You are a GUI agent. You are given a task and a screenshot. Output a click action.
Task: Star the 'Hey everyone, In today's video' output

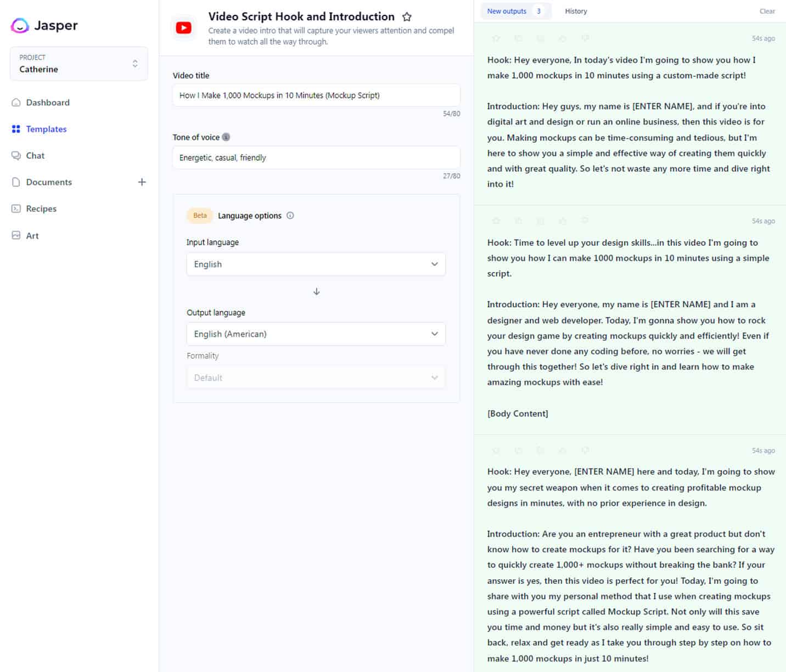pyautogui.click(x=496, y=38)
